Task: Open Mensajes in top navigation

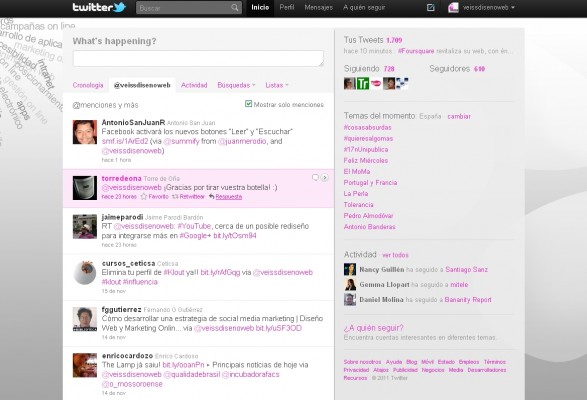Action: click(x=319, y=7)
